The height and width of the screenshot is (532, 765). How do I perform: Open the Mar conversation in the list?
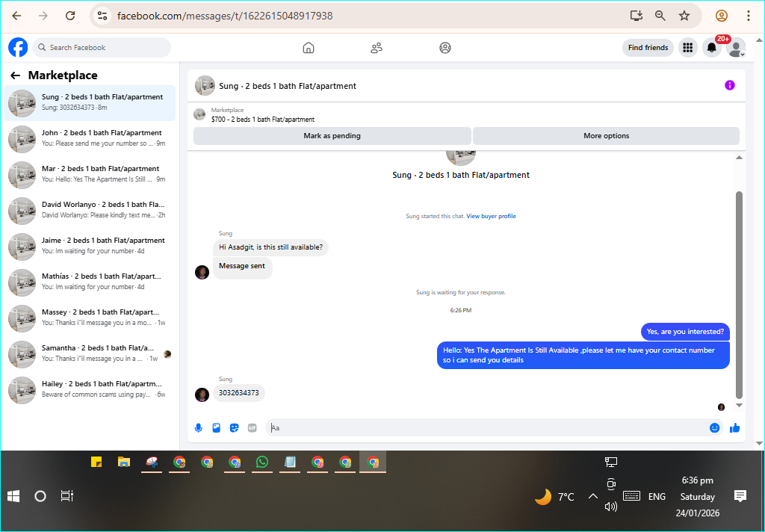point(90,175)
